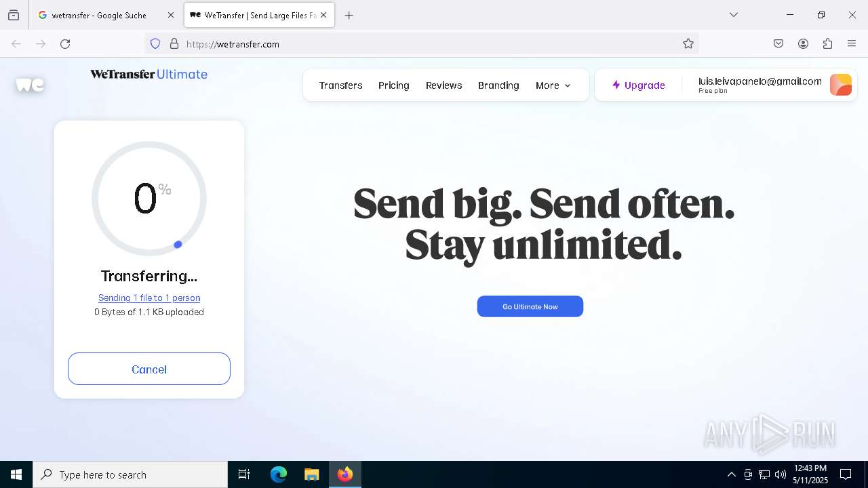Open the Windows Start menu
Screen dimensions: 868x488
point(16,474)
